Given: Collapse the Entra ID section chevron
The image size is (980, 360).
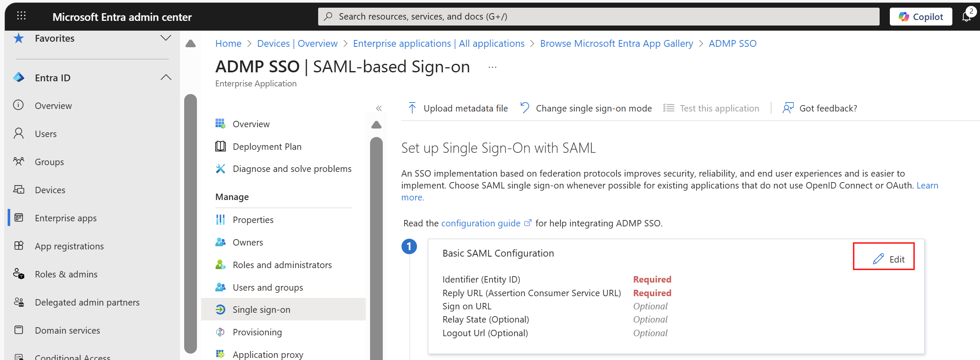Looking at the screenshot, I should point(166,77).
